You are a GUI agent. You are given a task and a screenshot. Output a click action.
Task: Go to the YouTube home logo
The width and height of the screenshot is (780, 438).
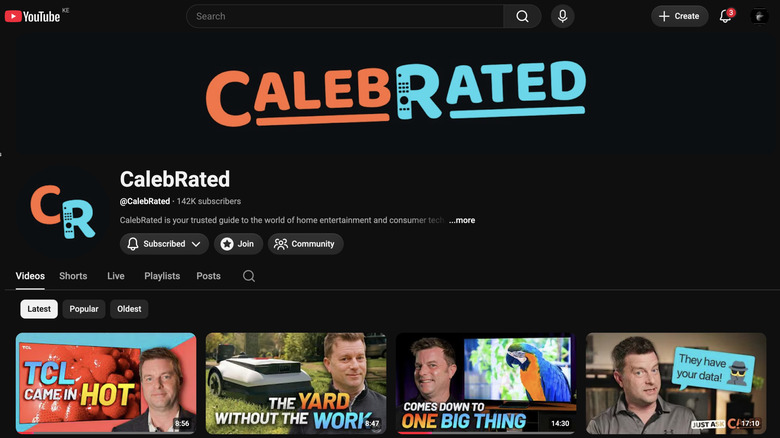pyautogui.click(x=33, y=16)
